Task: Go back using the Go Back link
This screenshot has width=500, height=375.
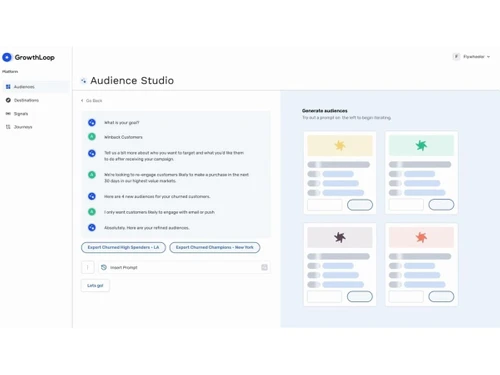Action: click(x=92, y=101)
